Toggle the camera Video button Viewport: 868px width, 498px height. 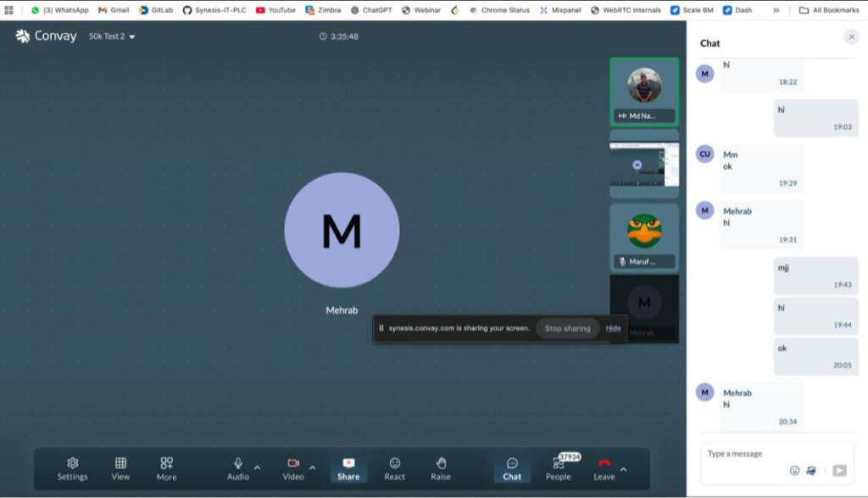coord(293,467)
